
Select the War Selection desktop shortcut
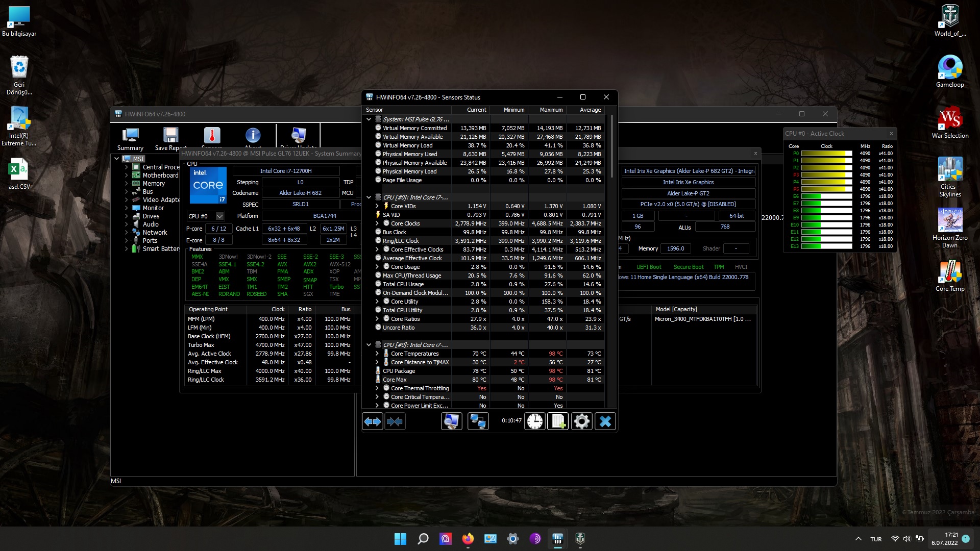click(x=950, y=122)
